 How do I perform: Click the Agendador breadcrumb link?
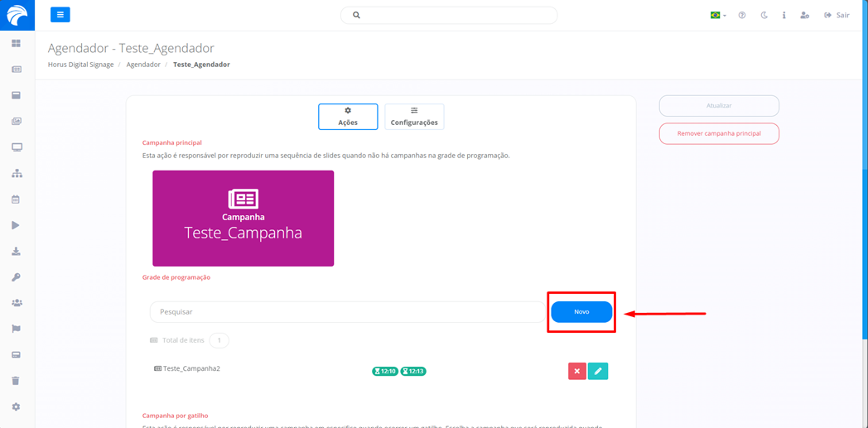pyautogui.click(x=143, y=65)
